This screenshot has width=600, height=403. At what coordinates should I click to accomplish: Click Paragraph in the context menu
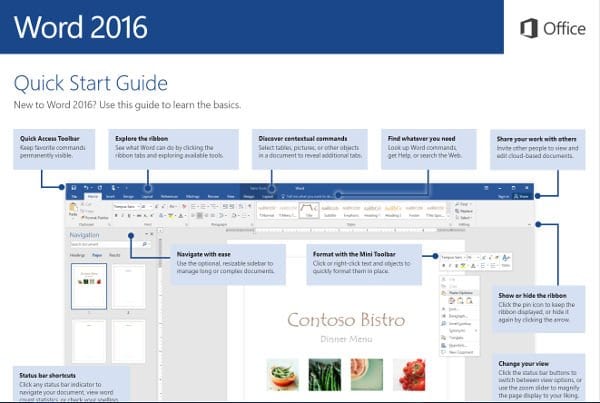coord(458,316)
